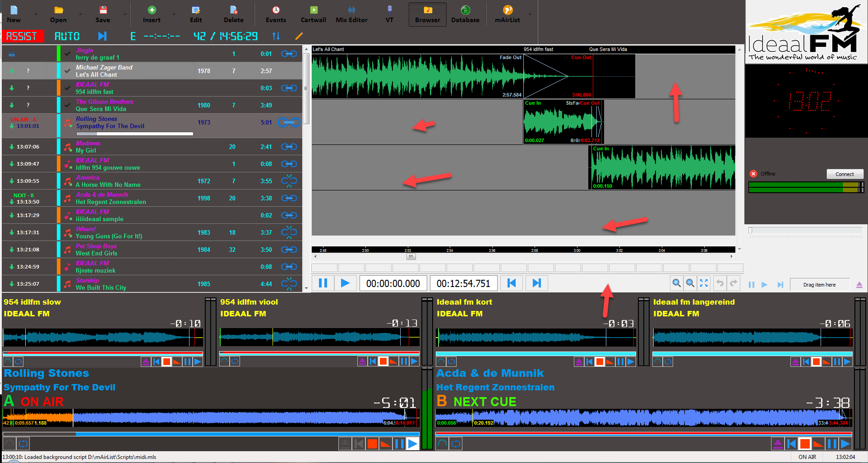Viewport: 868px width, 463px height.
Task: Click playlist scrollbar down arrow
Action: pyautogui.click(x=306, y=288)
